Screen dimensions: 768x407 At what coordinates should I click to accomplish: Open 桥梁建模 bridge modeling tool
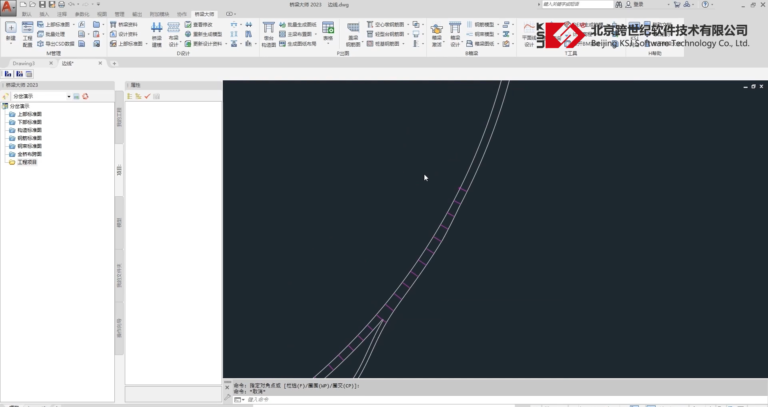pyautogui.click(x=157, y=34)
